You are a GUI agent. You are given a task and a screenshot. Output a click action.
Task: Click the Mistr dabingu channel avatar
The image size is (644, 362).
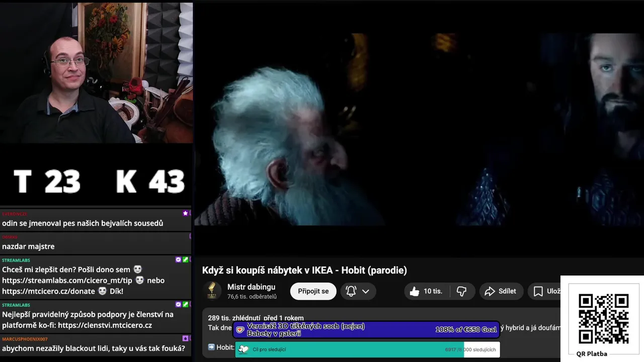pos(212,291)
